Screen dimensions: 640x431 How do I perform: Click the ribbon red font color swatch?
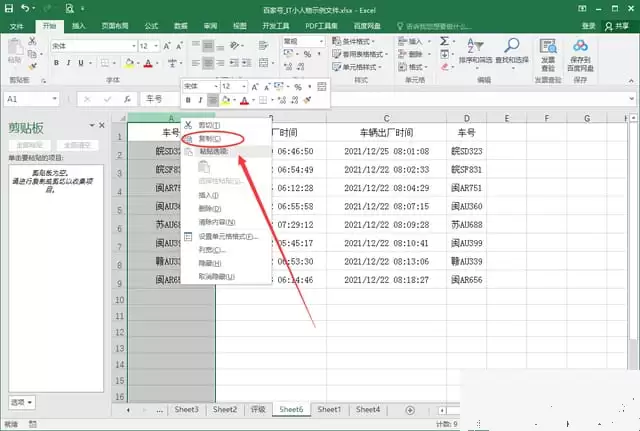[x=148, y=63]
